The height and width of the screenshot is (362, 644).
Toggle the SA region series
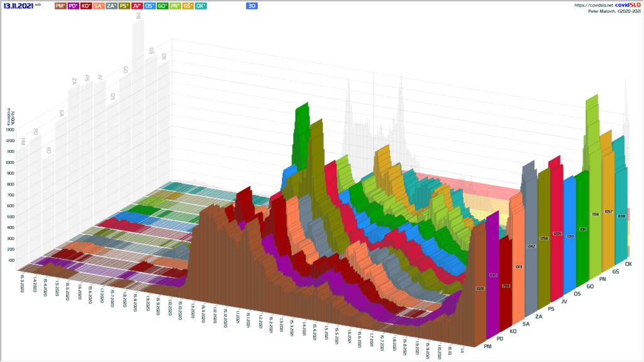click(x=99, y=6)
